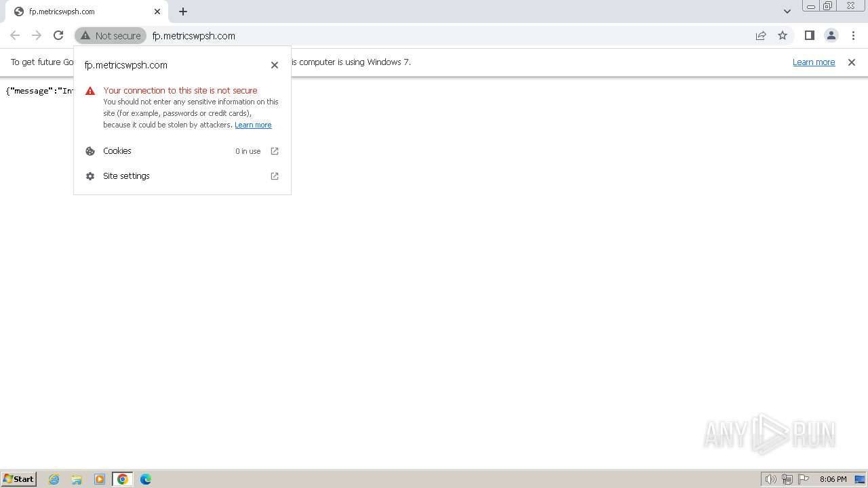The image size is (868, 488).
Task: Open a new tab with plus button
Action: [183, 12]
